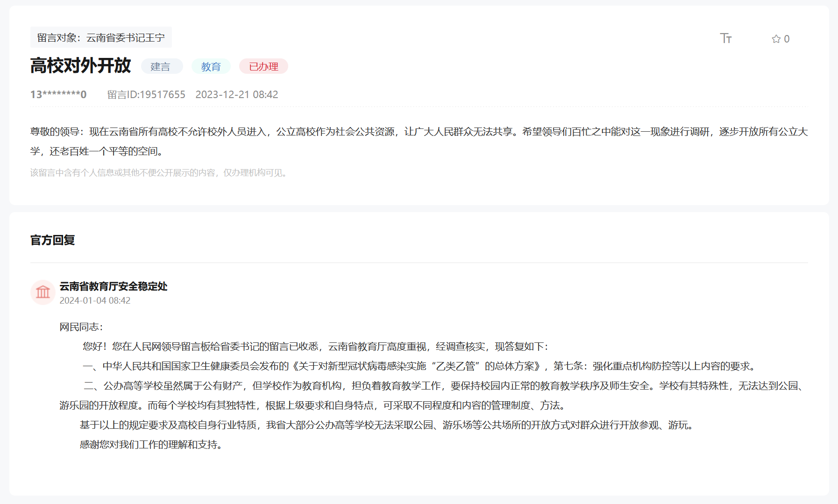This screenshot has height=504, width=838.
Task: Click the 高校对外开放 title
Action: click(x=81, y=65)
